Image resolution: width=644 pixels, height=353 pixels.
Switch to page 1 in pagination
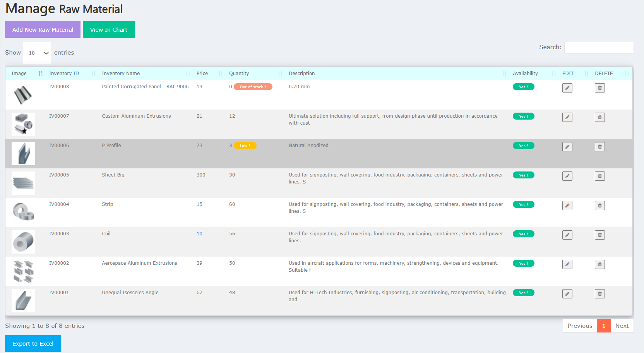pyautogui.click(x=604, y=326)
